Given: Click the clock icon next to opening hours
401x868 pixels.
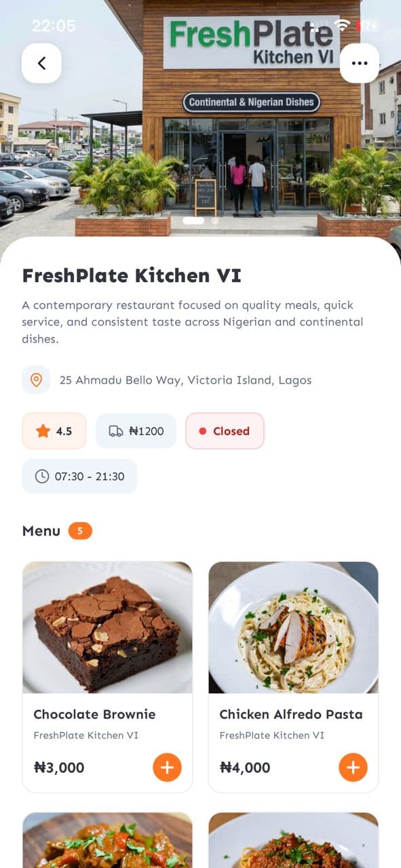Looking at the screenshot, I should tap(42, 476).
